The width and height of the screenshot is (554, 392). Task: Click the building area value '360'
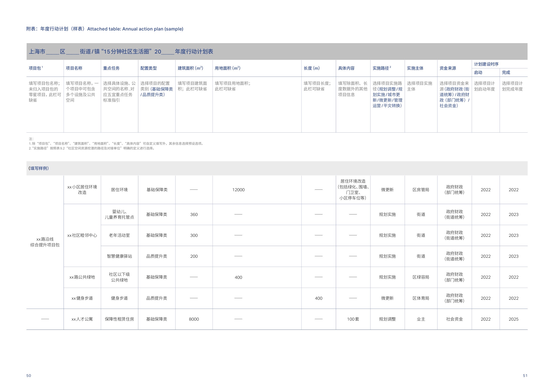pos(194,215)
